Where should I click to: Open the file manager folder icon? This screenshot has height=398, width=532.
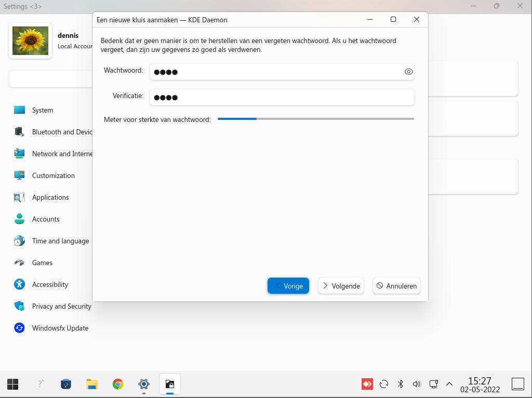click(x=91, y=384)
